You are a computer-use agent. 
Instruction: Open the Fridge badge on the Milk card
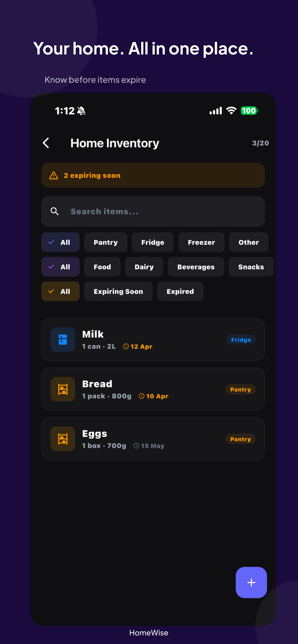coord(241,339)
